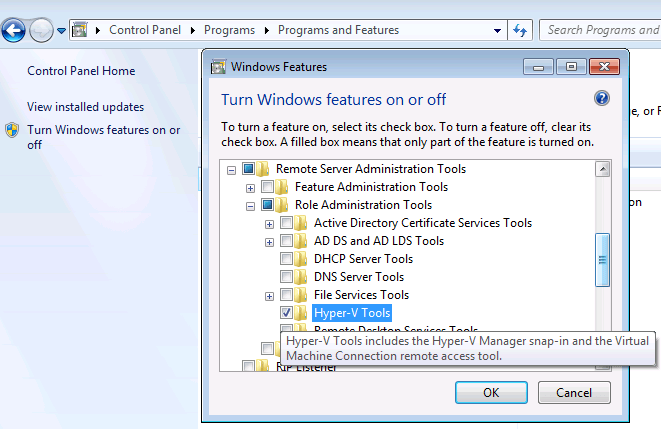The image size is (661, 429).
Task: Open View installed updates link
Action: pos(86,107)
